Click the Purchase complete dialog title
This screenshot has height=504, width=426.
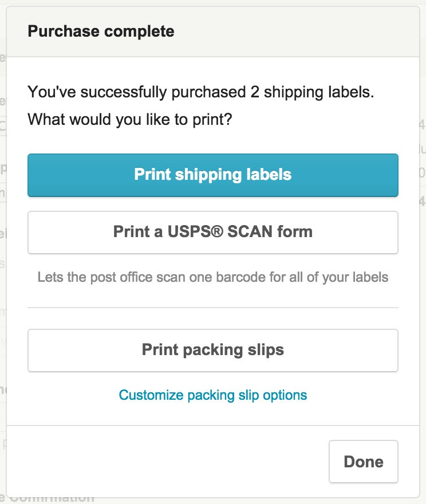(x=101, y=31)
